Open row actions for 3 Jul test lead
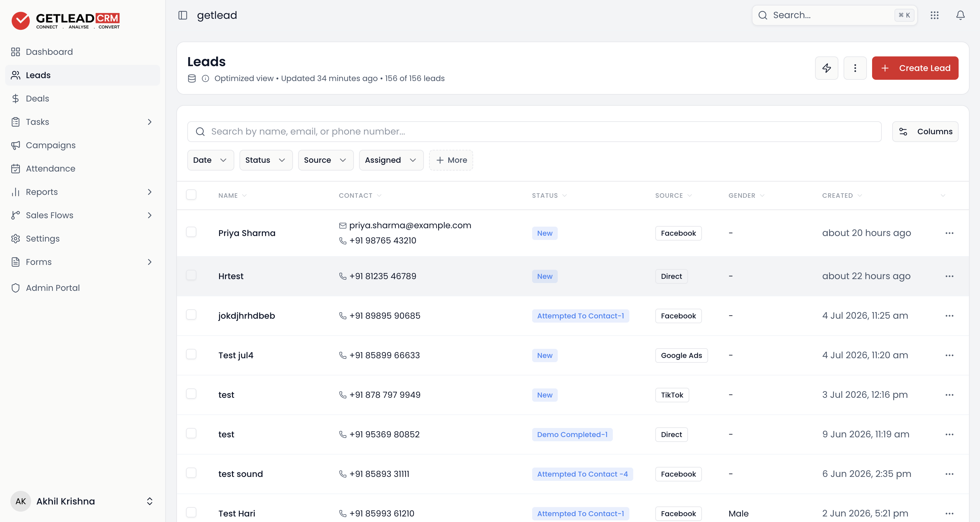Image resolution: width=980 pixels, height=522 pixels. [949, 395]
